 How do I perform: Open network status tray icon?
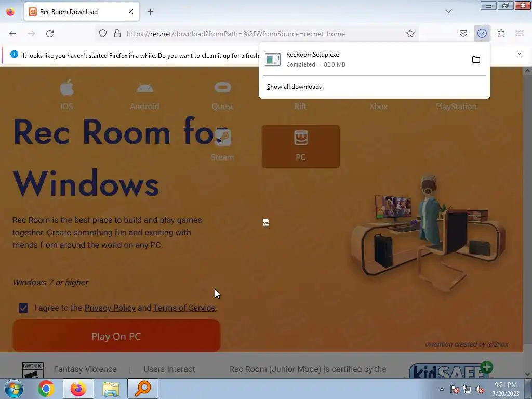pyautogui.click(x=467, y=390)
